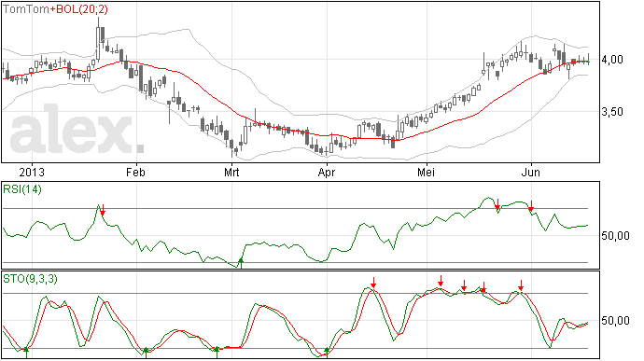Viewport: 644px width, 361px height.
Task: Click the 3,50 price axis label
Action: click(x=612, y=112)
